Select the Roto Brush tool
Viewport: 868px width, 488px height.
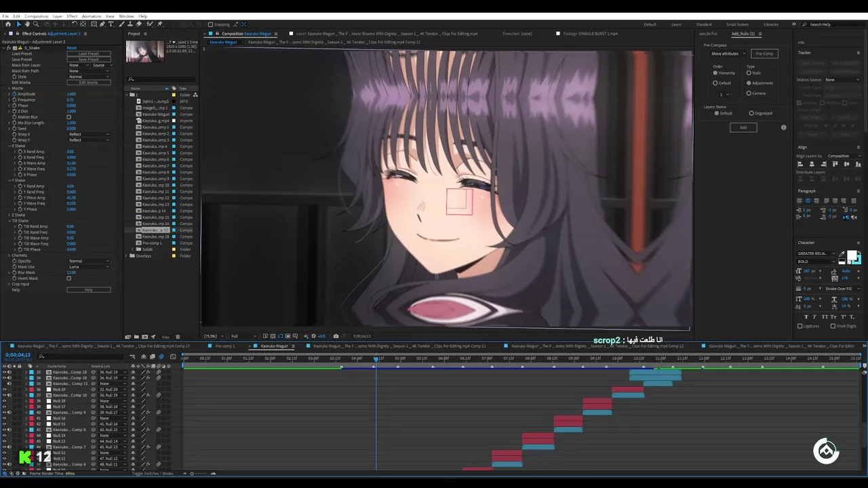click(149, 24)
